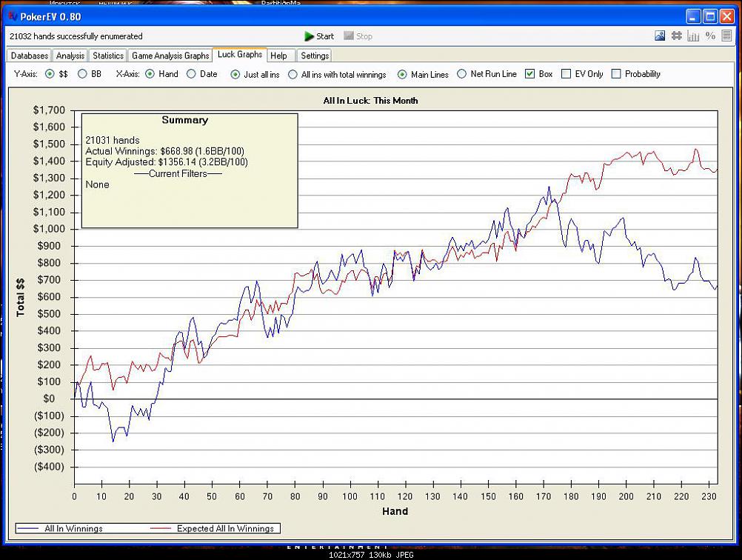
Task: Go to Game Analysis Graphs tab
Action: [170, 56]
